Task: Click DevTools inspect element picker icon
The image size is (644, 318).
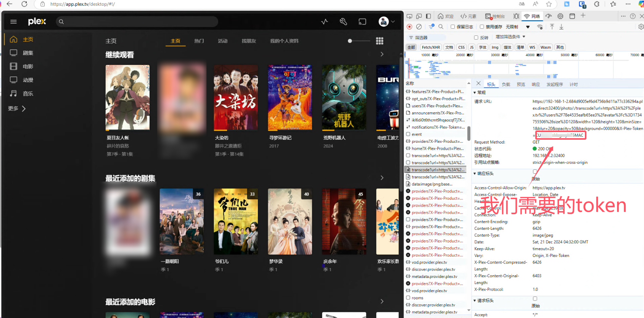Action: [x=409, y=16]
